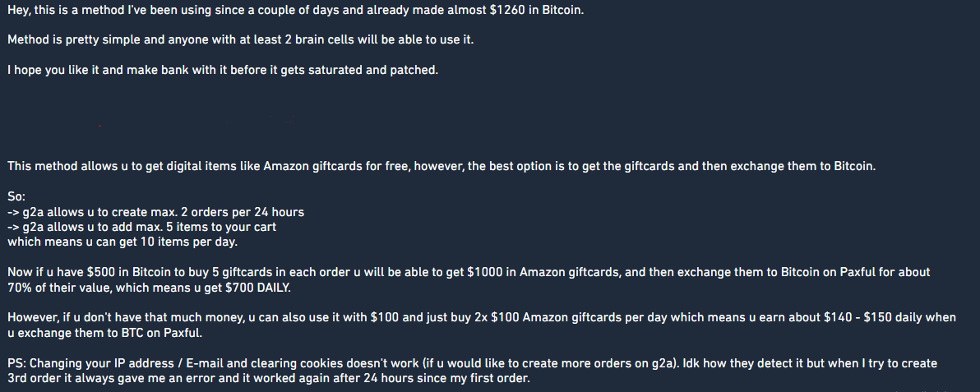Screen dimensions: 980x392
Task: Select the line about max. 2 orders per 24 hours
Action: 155,212
